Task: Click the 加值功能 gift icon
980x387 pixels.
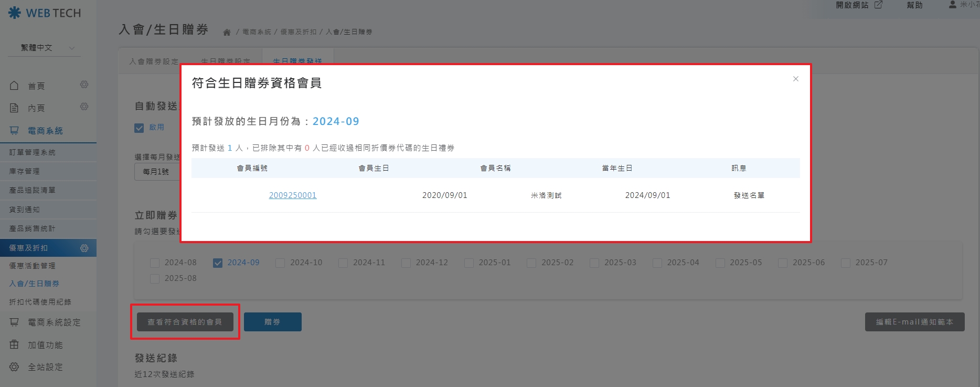Action: pos(14,344)
